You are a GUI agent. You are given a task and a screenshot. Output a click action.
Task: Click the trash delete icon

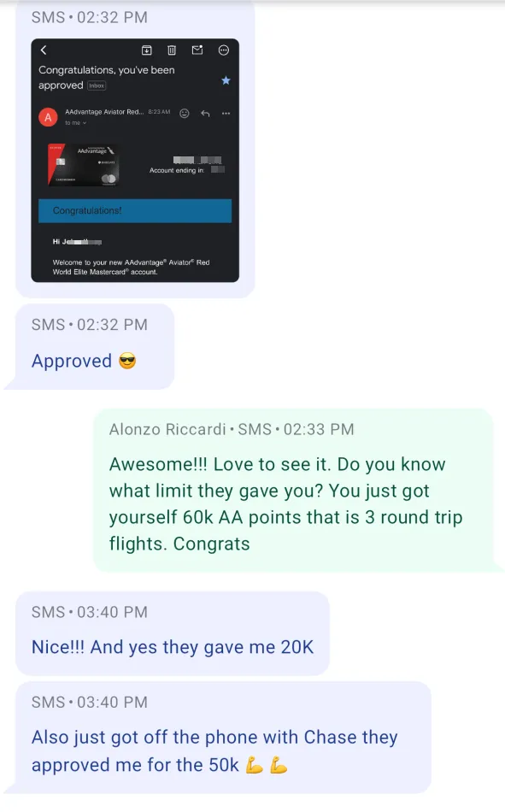click(x=172, y=50)
